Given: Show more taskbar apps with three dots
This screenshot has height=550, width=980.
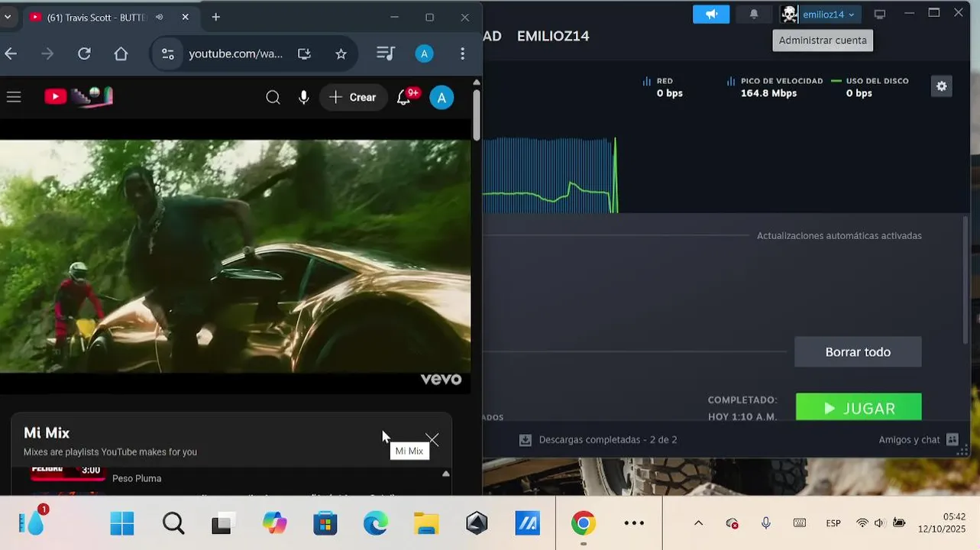Looking at the screenshot, I should (x=634, y=523).
